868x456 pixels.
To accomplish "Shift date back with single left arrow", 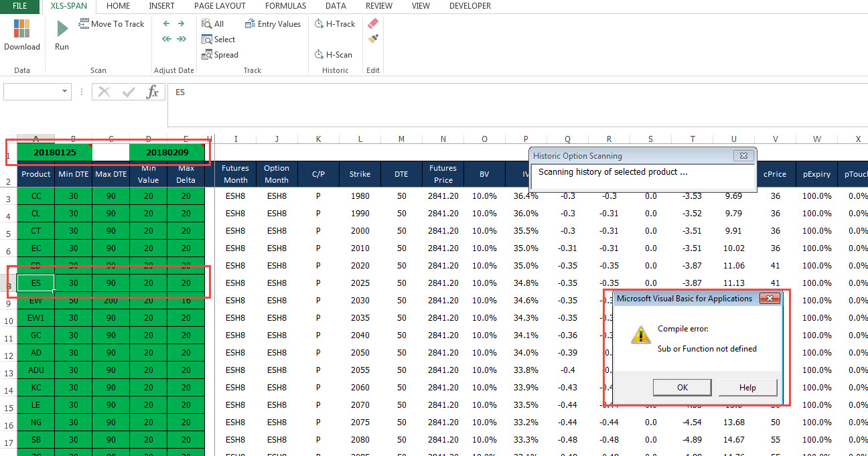I will tap(167, 23).
